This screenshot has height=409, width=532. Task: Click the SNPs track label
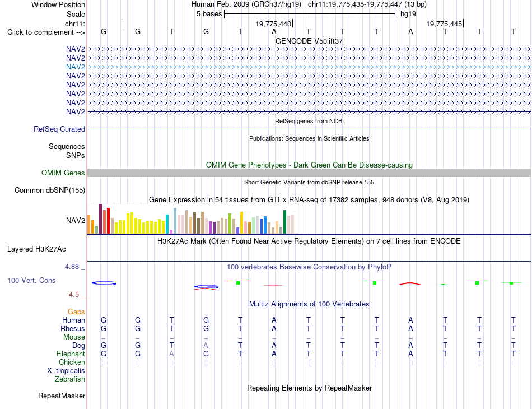click(76, 155)
